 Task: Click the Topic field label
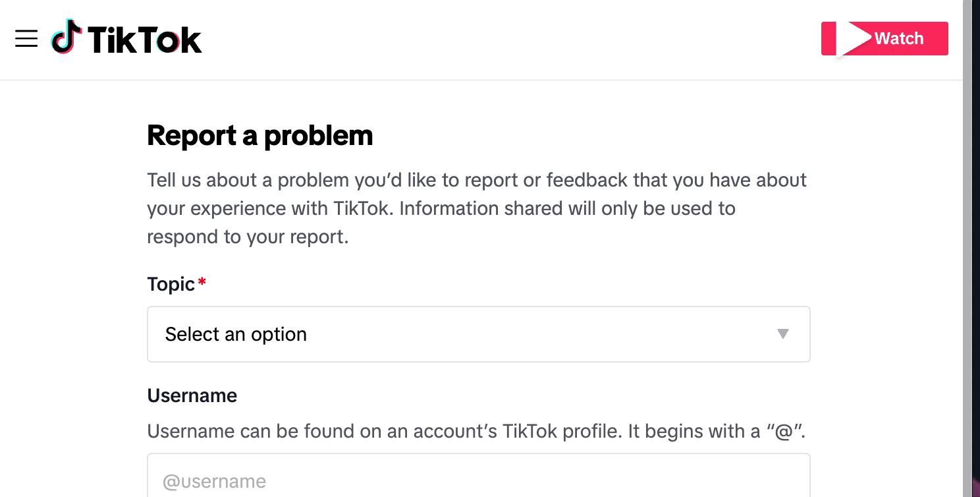coord(171,284)
